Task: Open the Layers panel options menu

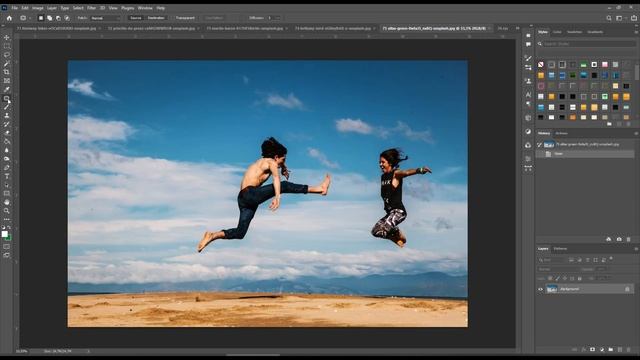Action: tap(636, 249)
